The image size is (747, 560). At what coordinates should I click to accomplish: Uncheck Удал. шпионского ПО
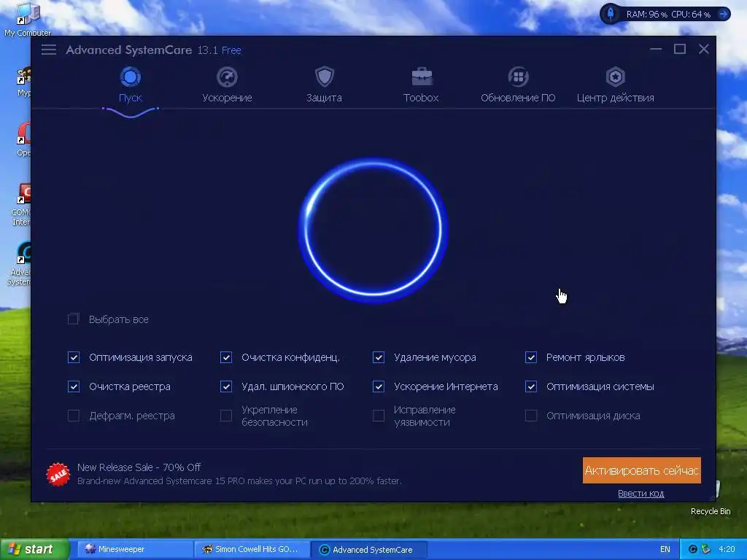226,386
